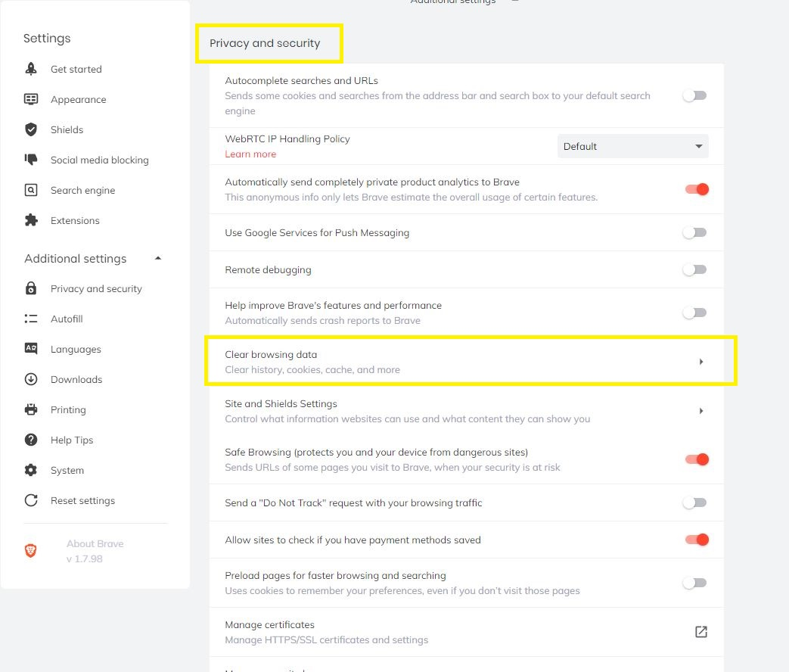
Task: Open Shields settings page
Action: [67, 129]
